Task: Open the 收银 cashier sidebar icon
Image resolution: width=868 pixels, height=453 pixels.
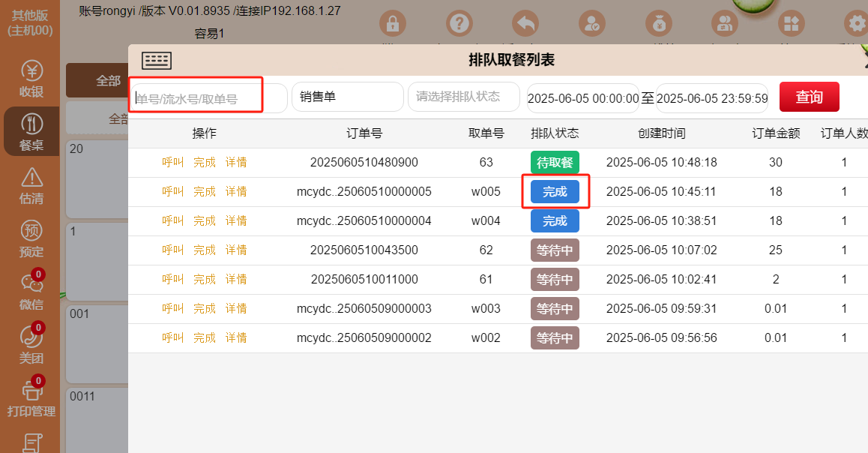Action: 31,78
